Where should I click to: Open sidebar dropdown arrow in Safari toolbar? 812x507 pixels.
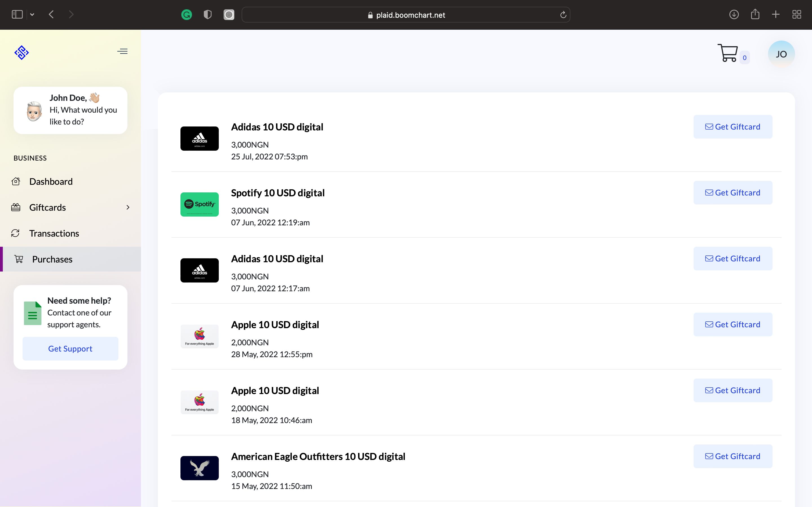[x=32, y=14]
